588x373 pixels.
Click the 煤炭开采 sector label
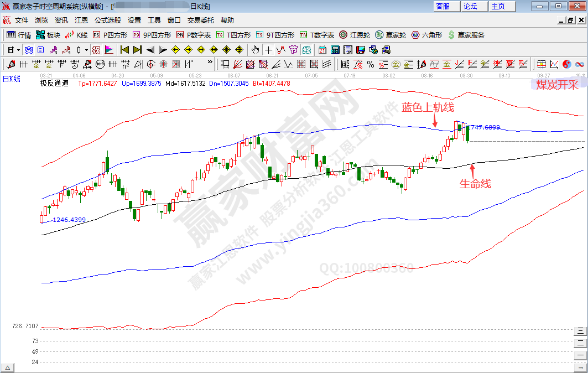[556, 85]
